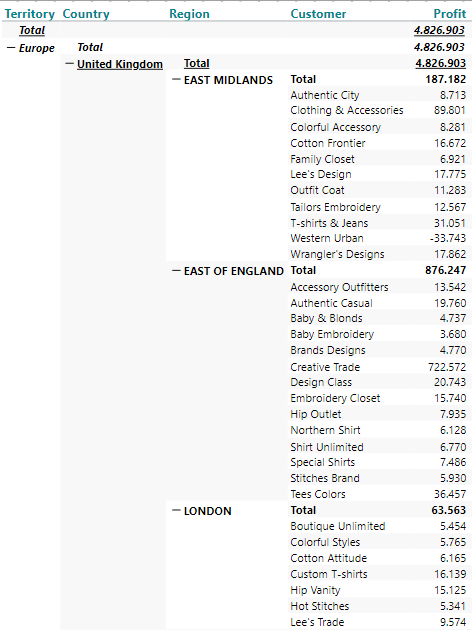
Task: Click the Custom T-shirts customer in London
Action: tap(329, 574)
